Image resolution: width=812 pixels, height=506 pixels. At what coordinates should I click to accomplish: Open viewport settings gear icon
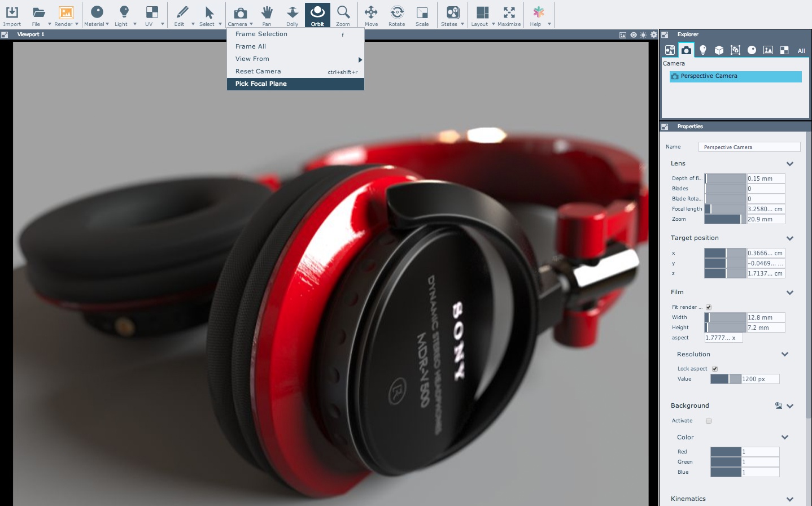point(654,35)
